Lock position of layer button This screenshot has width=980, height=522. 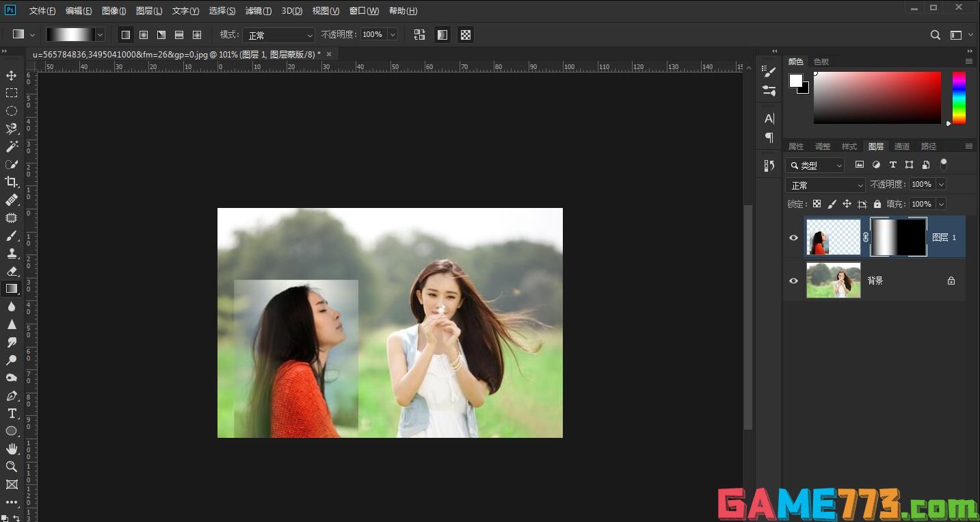click(x=847, y=204)
